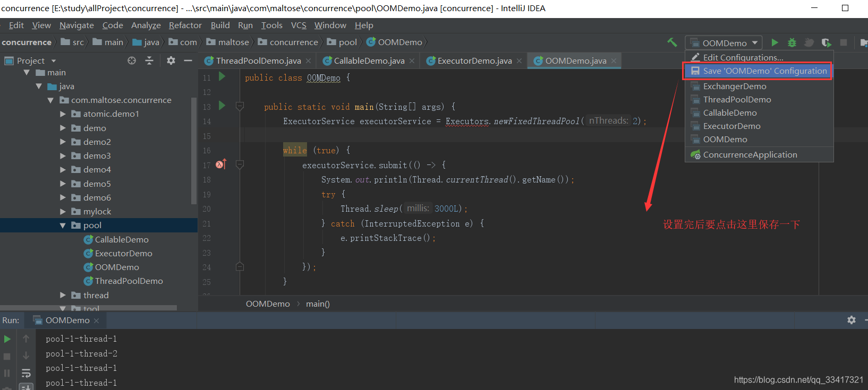Open Project panel settings gear

pos(171,60)
